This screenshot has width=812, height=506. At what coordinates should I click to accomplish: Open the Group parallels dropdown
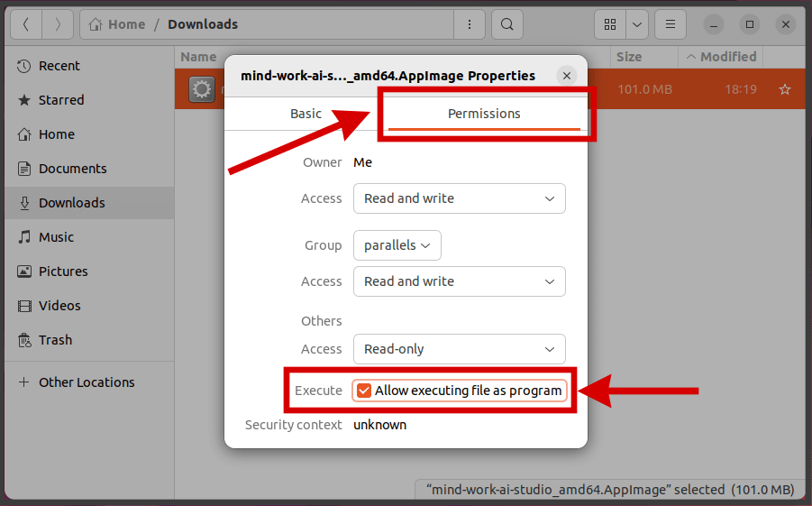397,245
